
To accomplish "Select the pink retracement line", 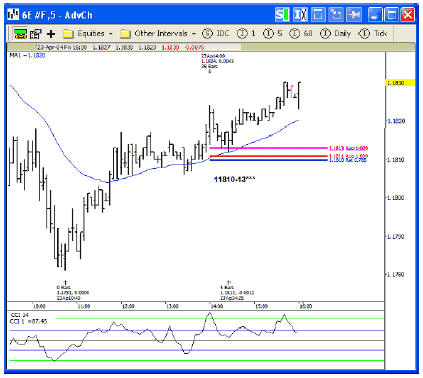I will [x=268, y=148].
